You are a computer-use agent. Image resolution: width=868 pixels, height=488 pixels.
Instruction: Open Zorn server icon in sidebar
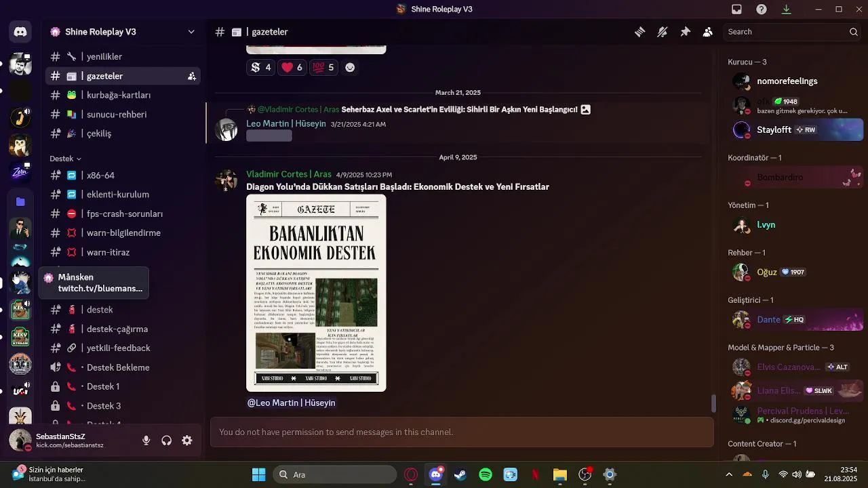click(20, 172)
